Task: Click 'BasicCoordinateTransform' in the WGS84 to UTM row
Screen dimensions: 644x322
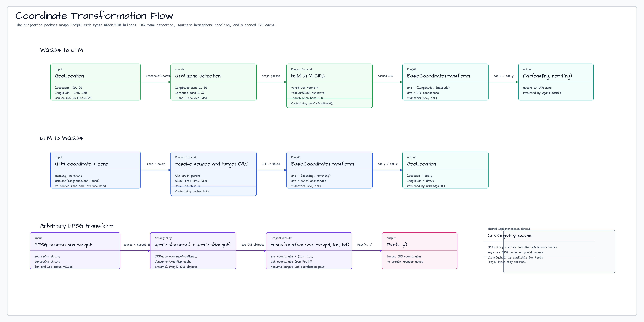Action: click(x=438, y=76)
